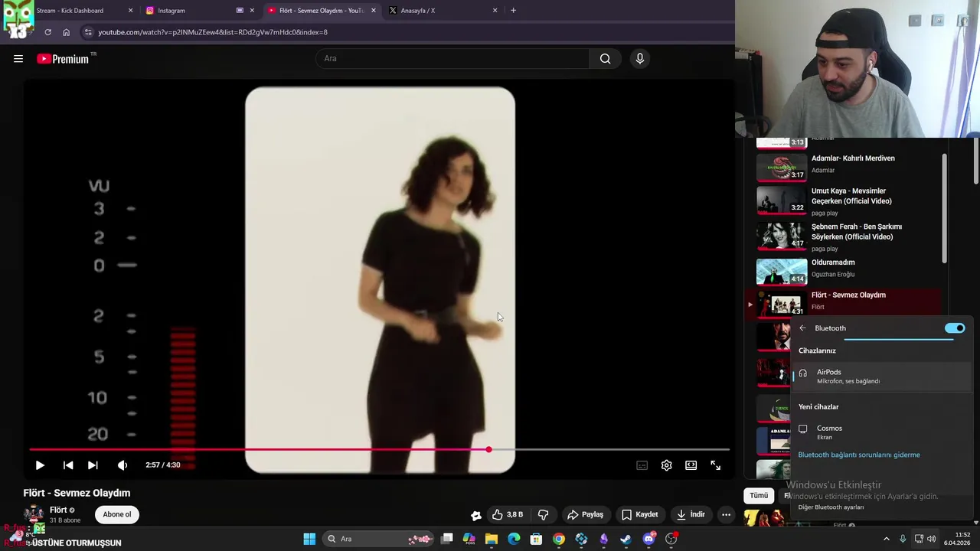Mute the video volume speaker icon

point(122,465)
